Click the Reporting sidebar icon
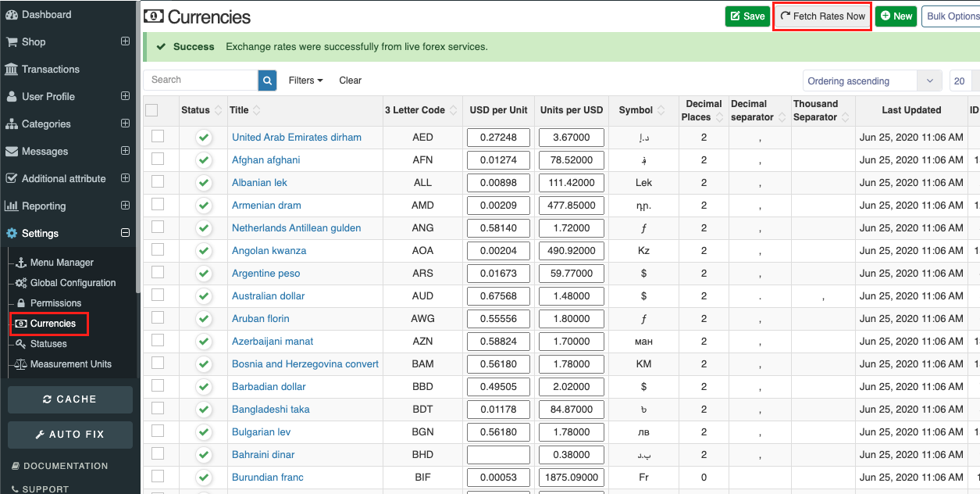The width and height of the screenshot is (980, 494). (x=11, y=206)
